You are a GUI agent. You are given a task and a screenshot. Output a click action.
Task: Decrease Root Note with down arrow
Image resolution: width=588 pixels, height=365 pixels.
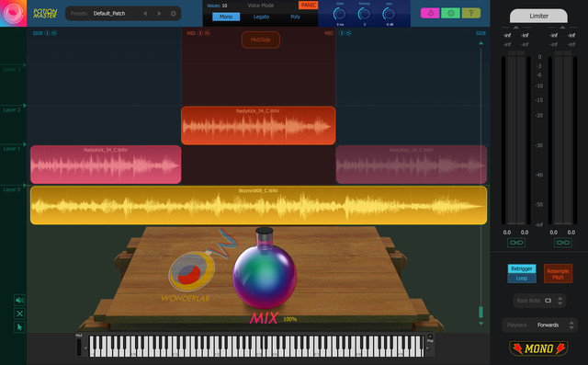click(x=560, y=303)
